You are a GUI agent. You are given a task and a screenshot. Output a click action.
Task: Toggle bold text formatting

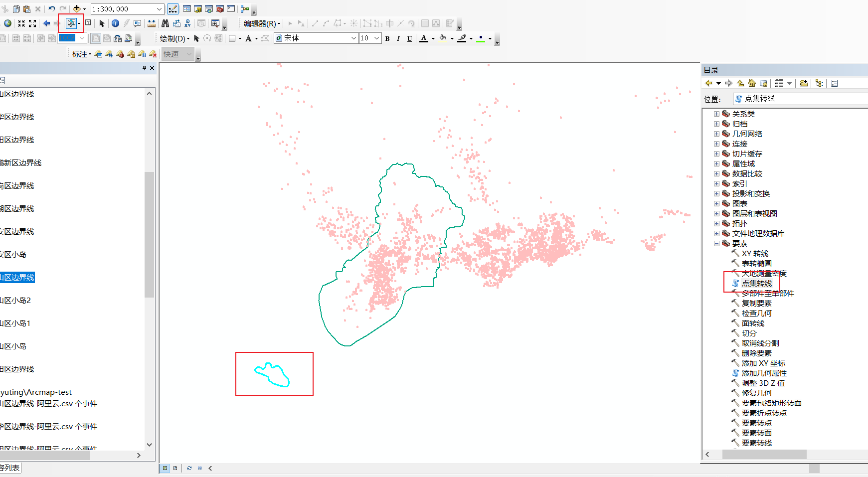pos(387,38)
